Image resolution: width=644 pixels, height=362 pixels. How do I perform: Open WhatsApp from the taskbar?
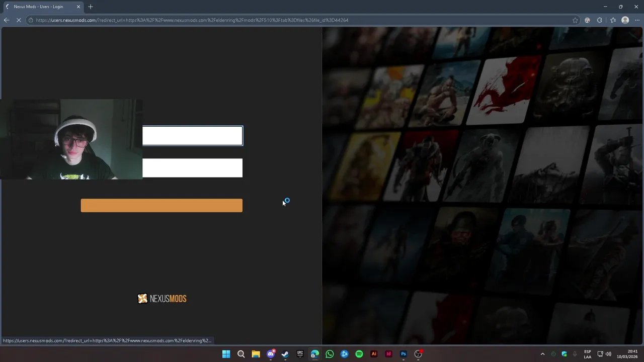coord(330,354)
